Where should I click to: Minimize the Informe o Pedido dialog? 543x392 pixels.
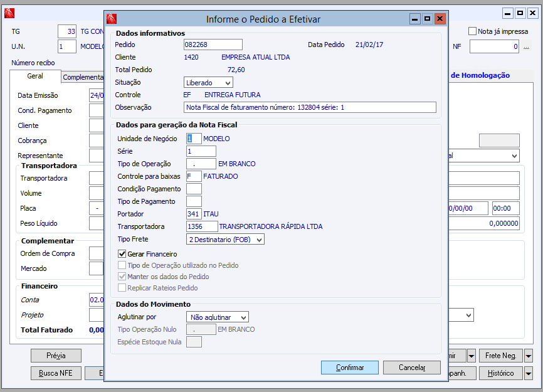point(414,19)
